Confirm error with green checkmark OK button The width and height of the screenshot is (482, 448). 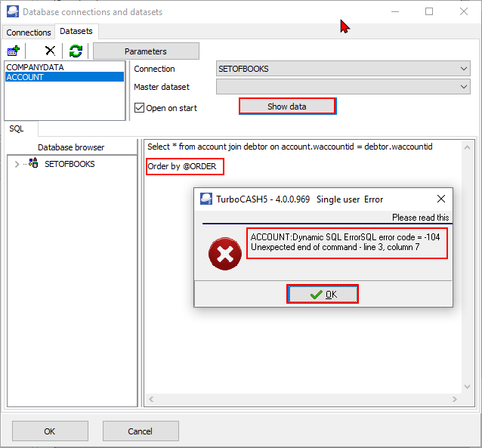323,294
